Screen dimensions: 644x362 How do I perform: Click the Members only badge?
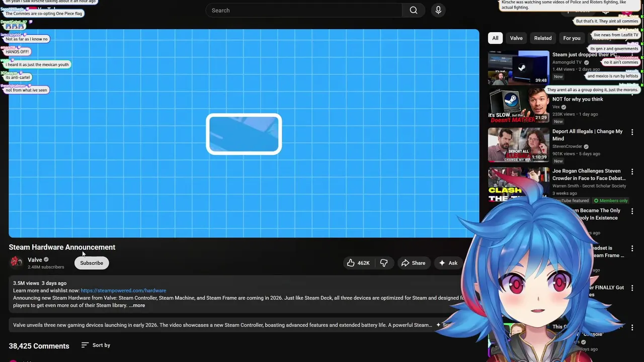[x=611, y=201]
